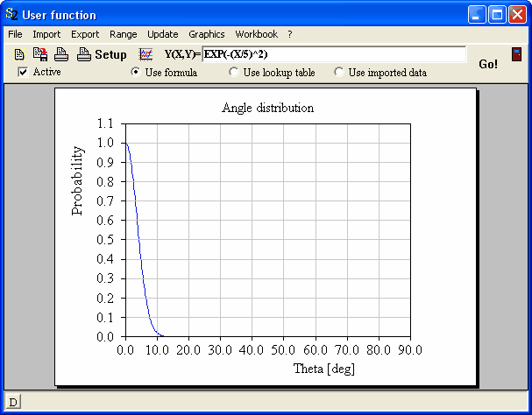The width and height of the screenshot is (532, 415).
Task: Minimize the User function window
Action: click(x=477, y=15)
